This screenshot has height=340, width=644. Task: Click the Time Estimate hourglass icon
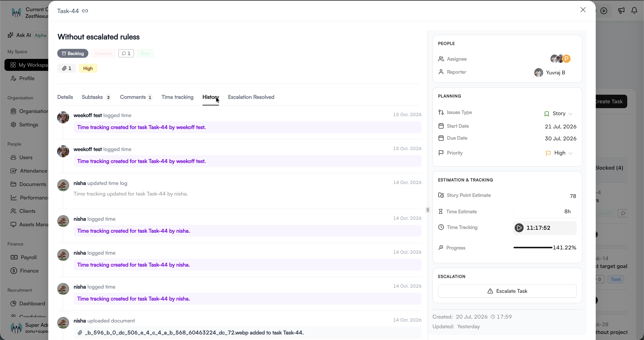(x=441, y=212)
